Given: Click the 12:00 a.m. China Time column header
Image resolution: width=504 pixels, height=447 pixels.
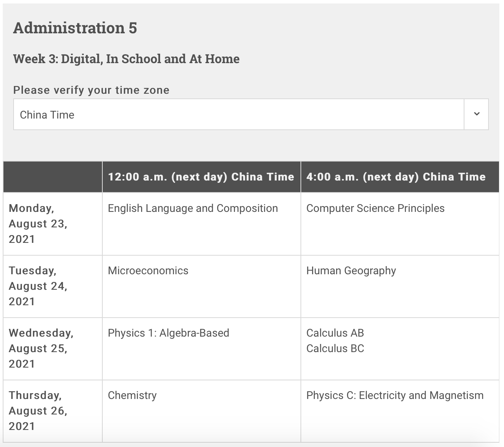Looking at the screenshot, I should click(201, 177).
